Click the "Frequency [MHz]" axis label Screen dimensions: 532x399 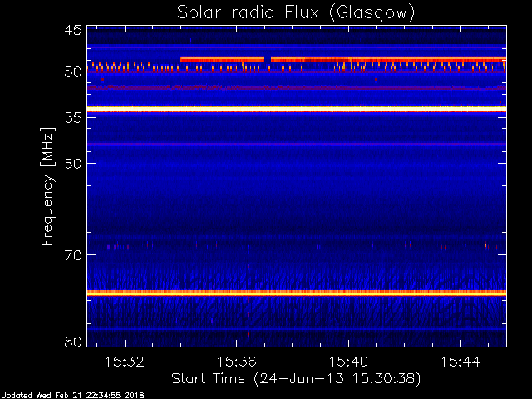(47, 186)
